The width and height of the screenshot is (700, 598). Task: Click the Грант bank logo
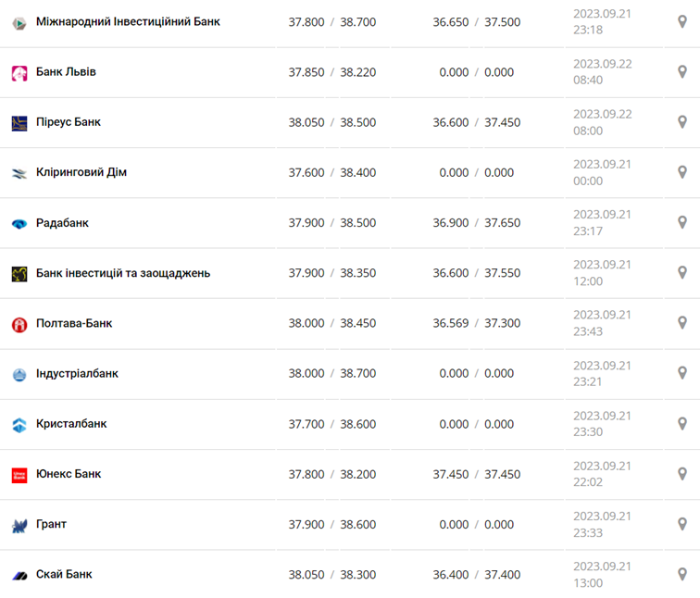click(x=19, y=526)
